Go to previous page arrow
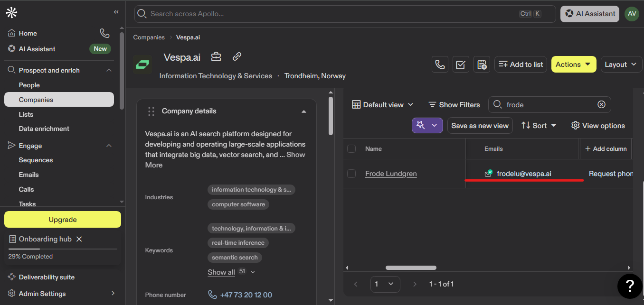This screenshot has height=305, width=644. (x=356, y=284)
